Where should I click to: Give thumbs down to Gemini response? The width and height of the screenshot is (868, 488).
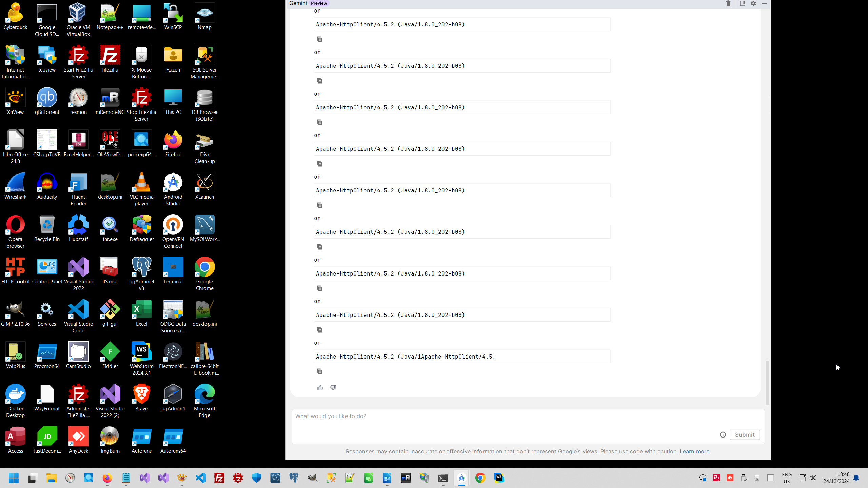tap(333, 388)
